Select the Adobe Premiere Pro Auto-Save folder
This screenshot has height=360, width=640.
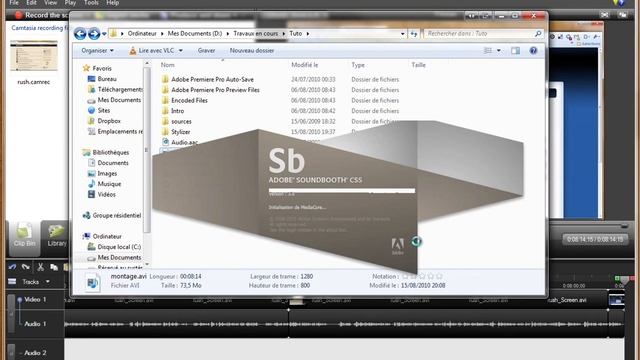tap(212, 79)
